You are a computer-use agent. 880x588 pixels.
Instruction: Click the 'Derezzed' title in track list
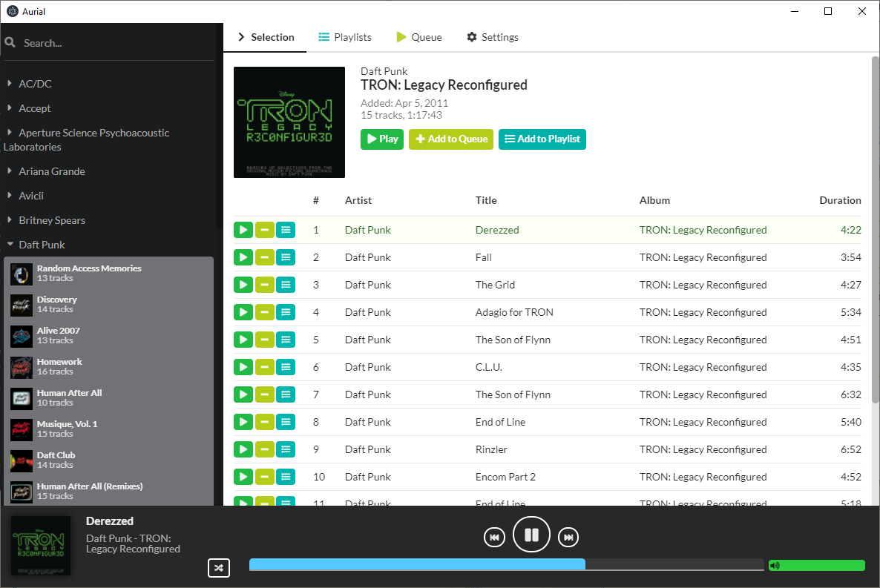point(497,230)
